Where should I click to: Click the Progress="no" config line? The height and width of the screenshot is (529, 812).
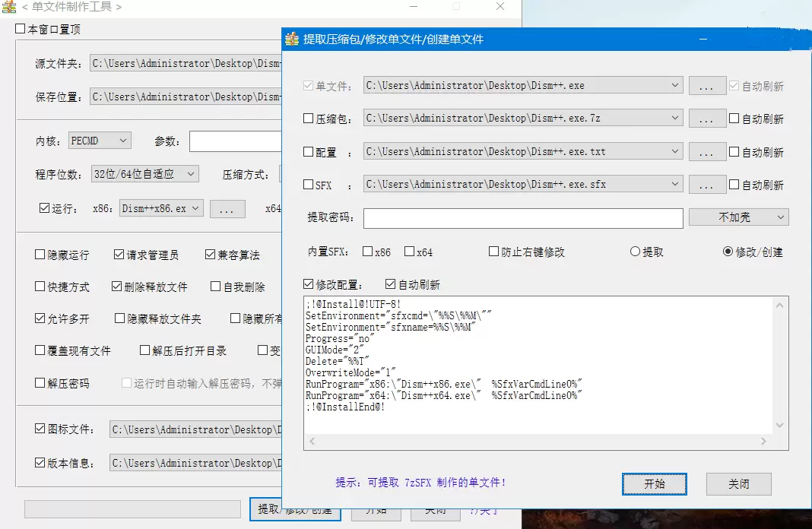coord(340,338)
